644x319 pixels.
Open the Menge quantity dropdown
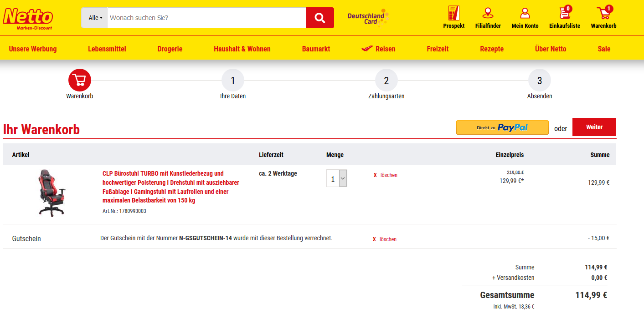click(337, 178)
